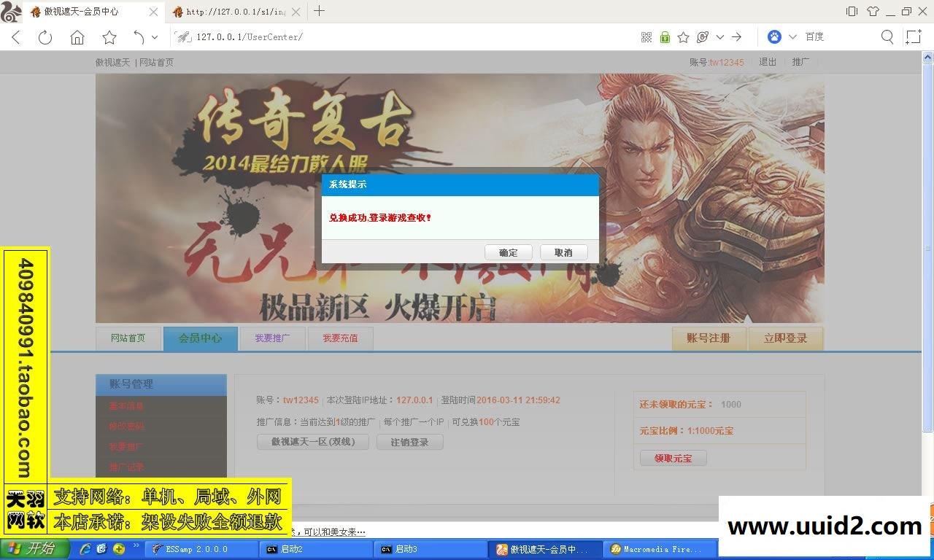Expand the chevron next to the undo arrow
This screenshot has height=560, width=934.
[x=154, y=36]
